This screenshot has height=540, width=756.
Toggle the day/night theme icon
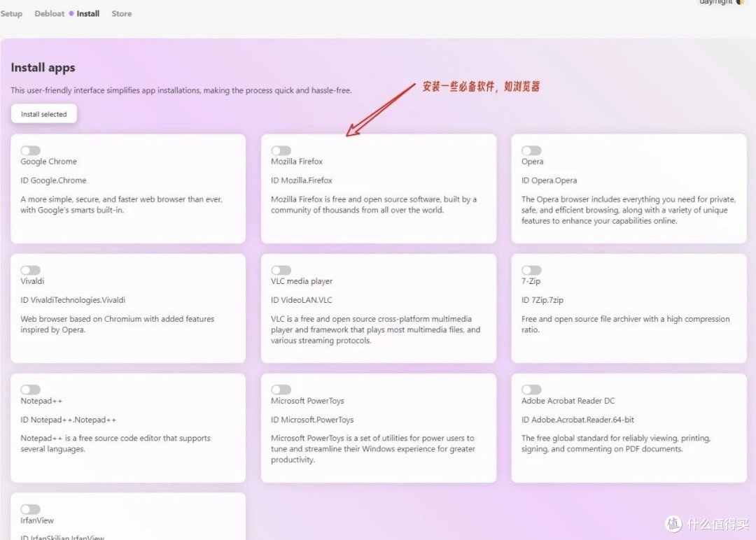740,2
